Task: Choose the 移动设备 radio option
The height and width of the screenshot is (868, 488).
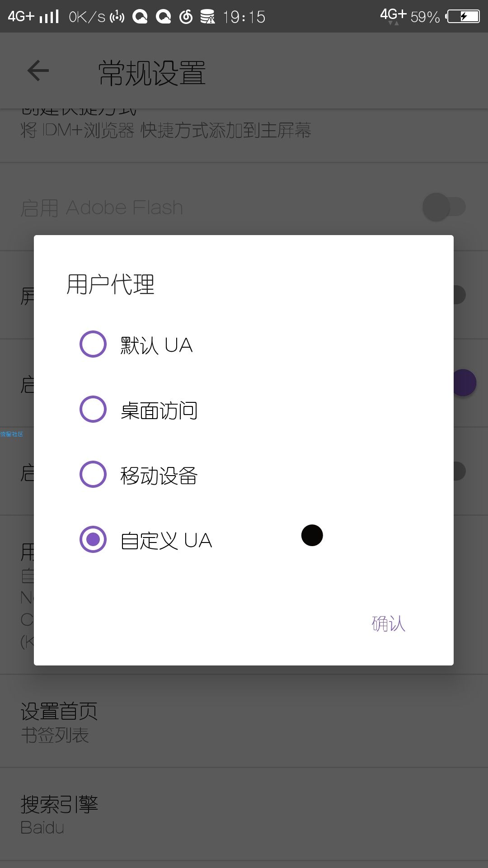Action: pos(93,474)
